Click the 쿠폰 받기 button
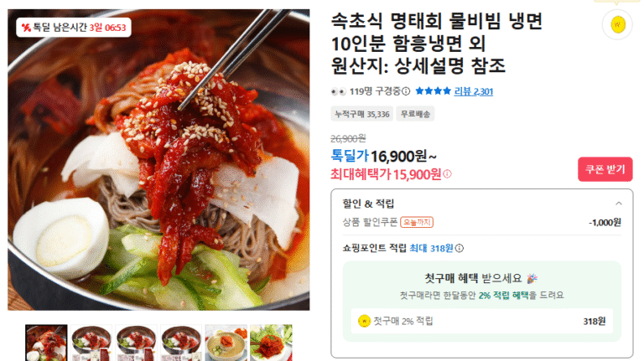This screenshot has height=361, width=644. click(605, 169)
